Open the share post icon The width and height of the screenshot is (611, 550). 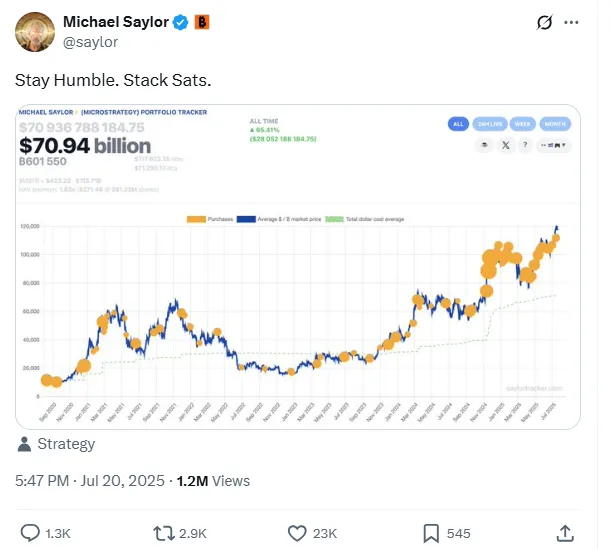point(565,533)
